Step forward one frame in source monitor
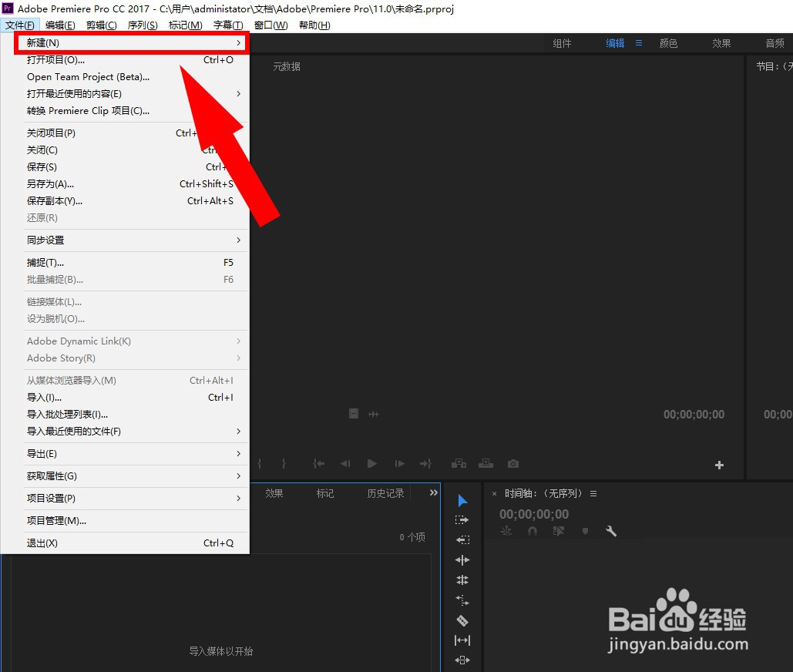The width and height of the screenshot is (793, 672). click(399, 464)
